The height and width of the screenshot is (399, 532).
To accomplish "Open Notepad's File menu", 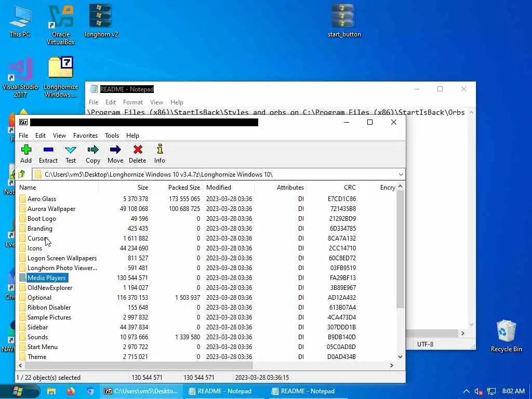I will (94, 102).
